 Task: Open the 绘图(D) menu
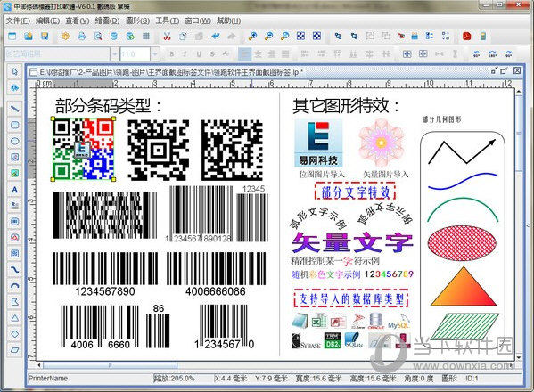107,20
